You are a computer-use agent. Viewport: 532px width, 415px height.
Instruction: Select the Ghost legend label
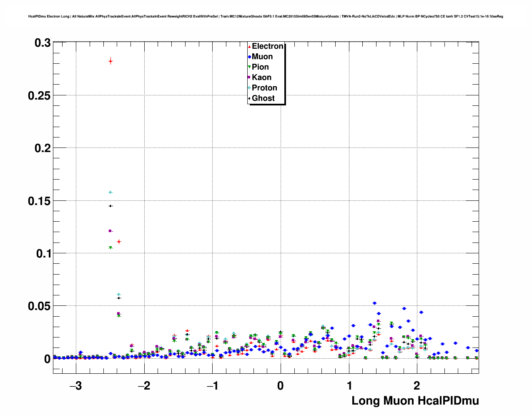[263, 98]
